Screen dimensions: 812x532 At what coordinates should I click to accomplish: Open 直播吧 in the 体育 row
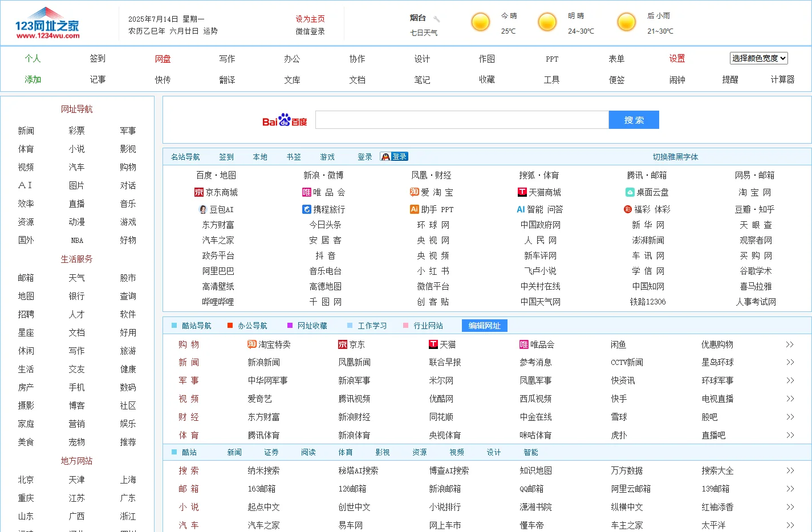713,435
